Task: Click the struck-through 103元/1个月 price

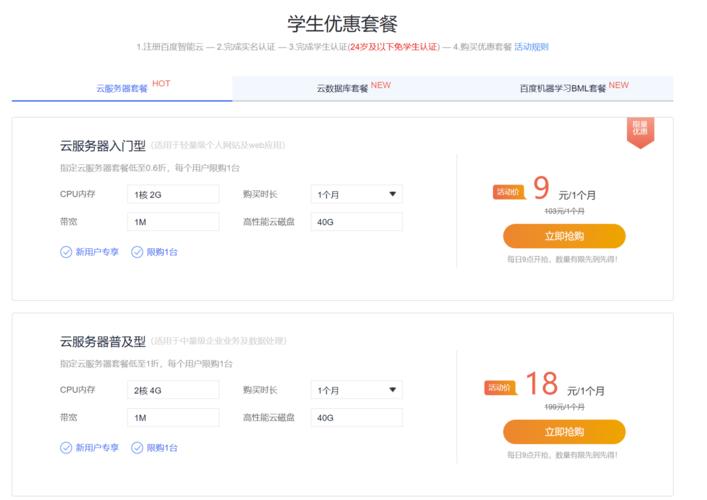Action: pyautogui.click(x=564, y=211)
